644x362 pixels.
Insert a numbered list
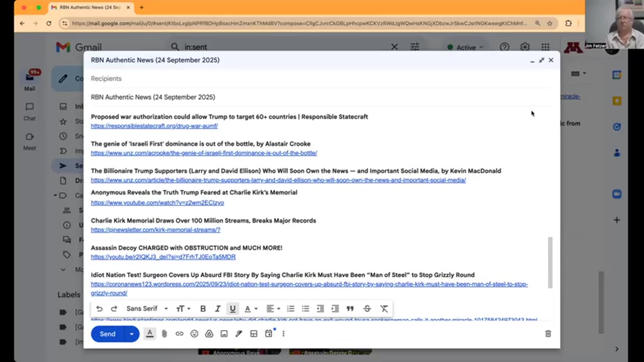(290, 309)
